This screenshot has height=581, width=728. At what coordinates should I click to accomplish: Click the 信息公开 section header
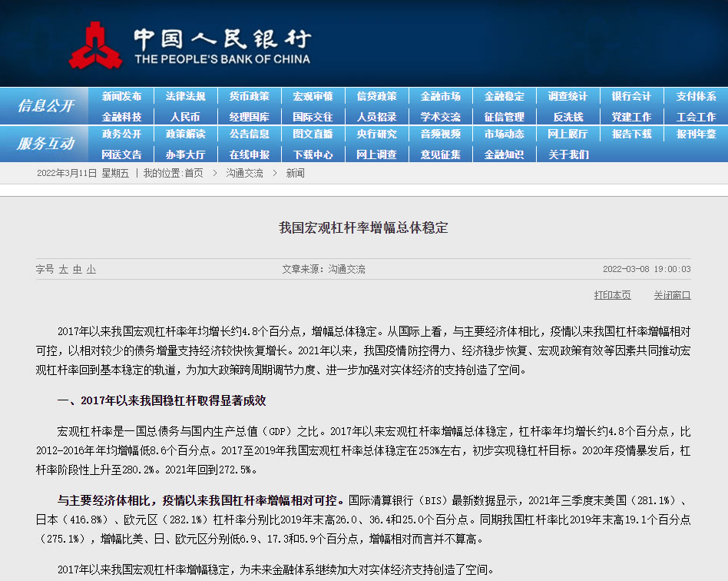point(45,106)
